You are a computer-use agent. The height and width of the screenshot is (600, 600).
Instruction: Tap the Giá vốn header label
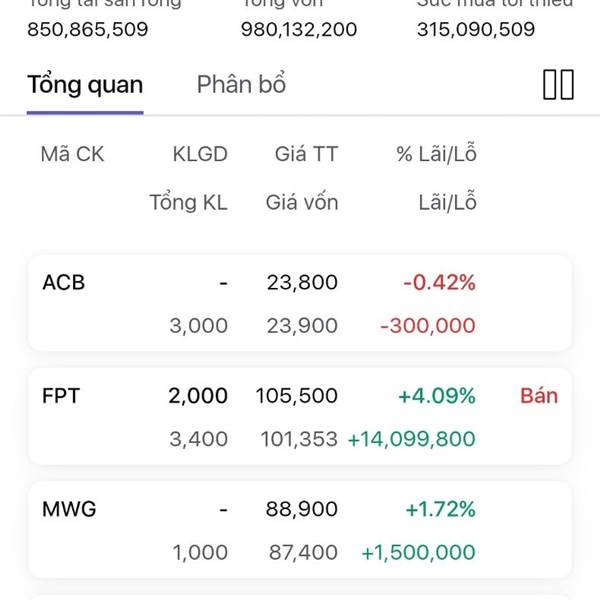click(x=302, y=203)
